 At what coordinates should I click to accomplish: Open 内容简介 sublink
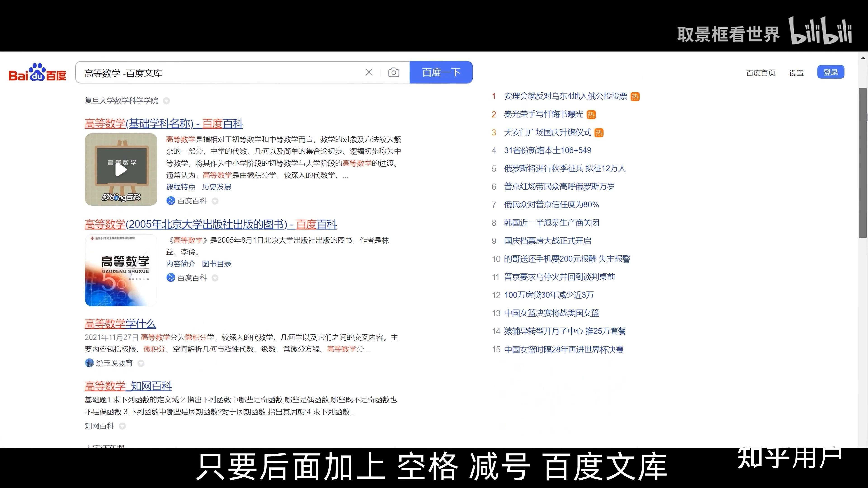181,264
